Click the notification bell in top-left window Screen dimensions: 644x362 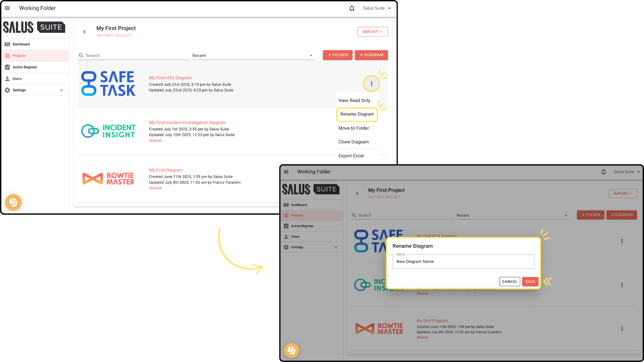point(352,8)
